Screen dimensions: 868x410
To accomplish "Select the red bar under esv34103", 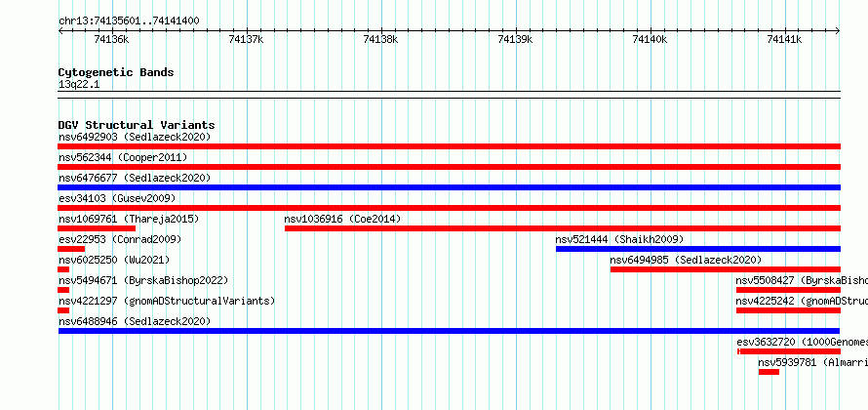I will click(x=449, y=208).
